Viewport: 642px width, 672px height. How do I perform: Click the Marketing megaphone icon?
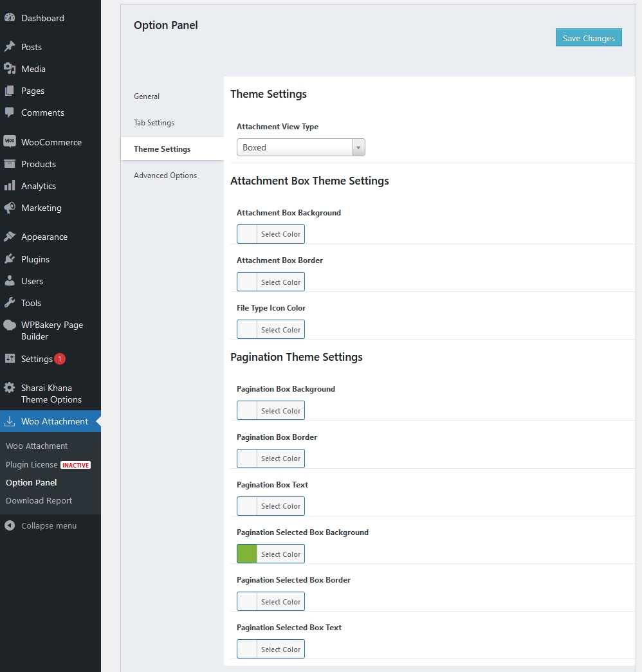(10, 208)
